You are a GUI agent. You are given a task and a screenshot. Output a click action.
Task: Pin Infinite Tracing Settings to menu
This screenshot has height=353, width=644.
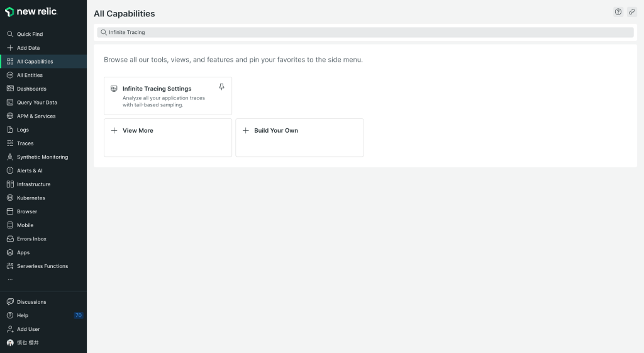[221, 87]
